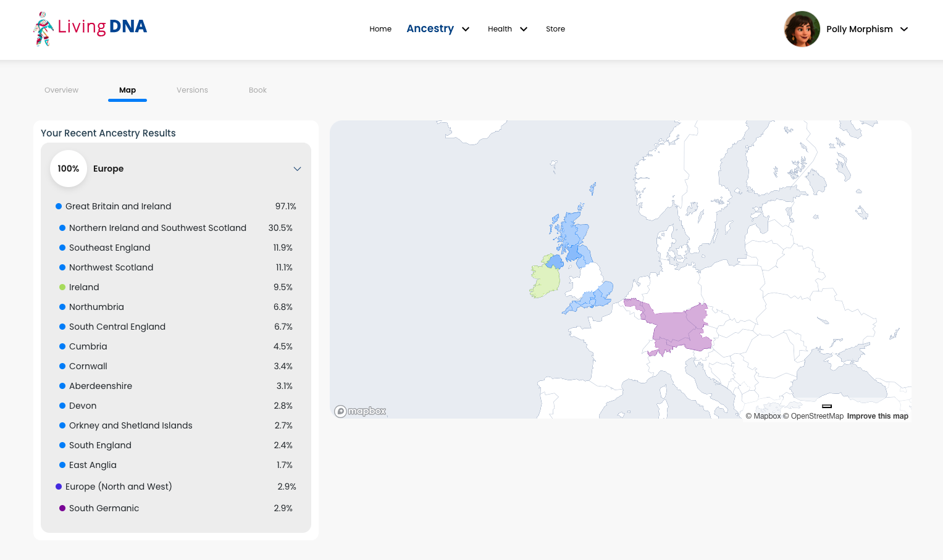This screenshot has height=560, width=943.
Task: Select the South Central England row
Action: click(176, 327)
